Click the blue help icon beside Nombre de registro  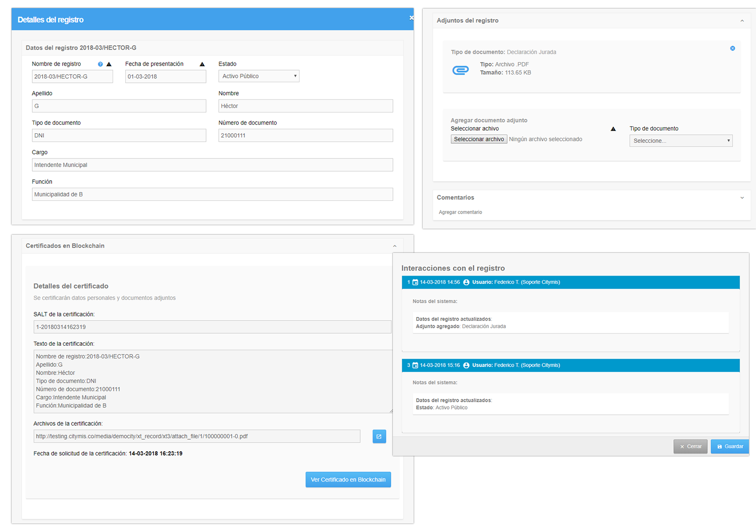100,64
